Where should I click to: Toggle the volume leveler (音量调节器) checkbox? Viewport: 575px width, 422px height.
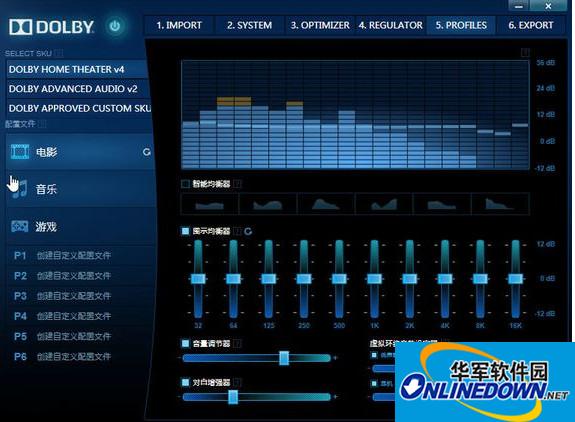186,344
